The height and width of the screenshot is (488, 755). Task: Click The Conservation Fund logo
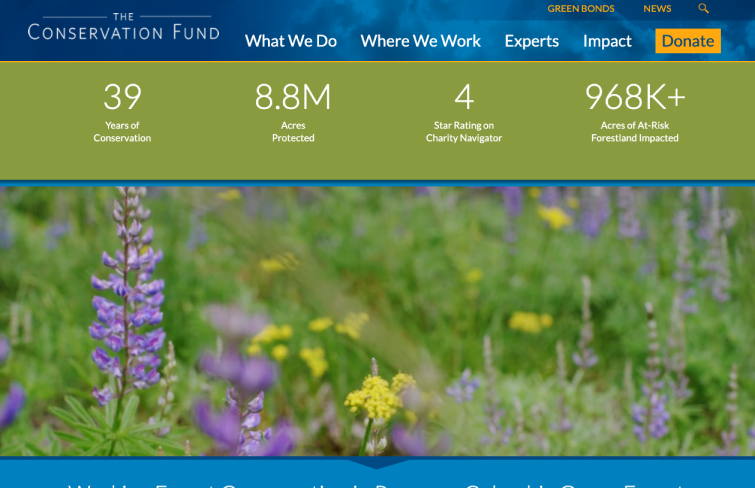(124, 26)
